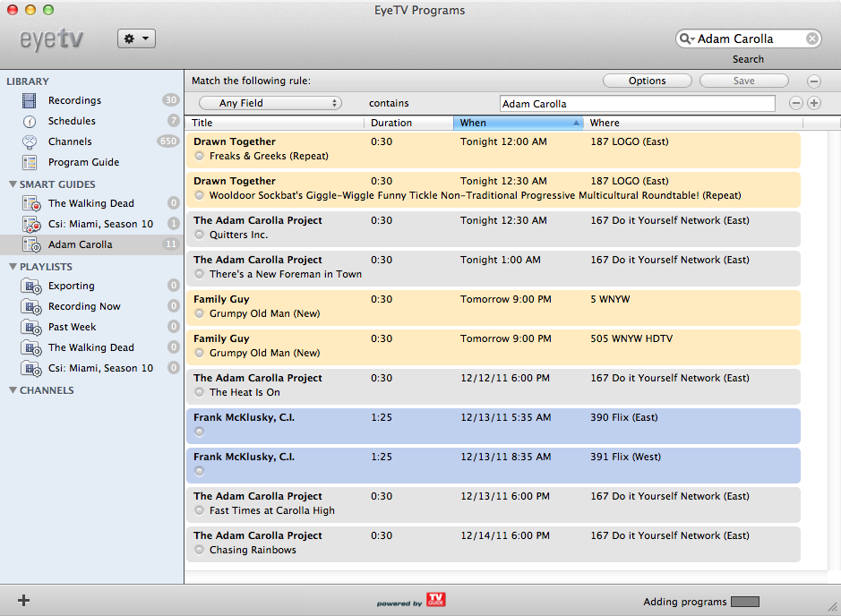Open the gear action dropdown menu
The image size is (841, 616).
(136, 38)
